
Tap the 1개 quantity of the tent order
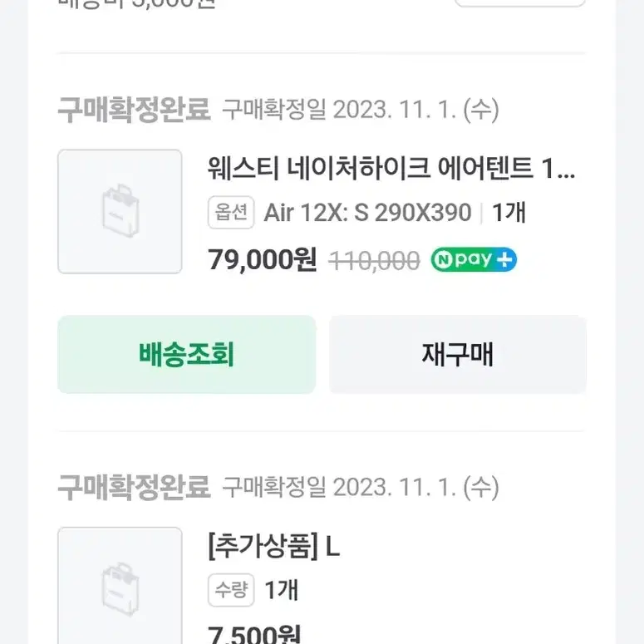[x=509, y=213]
